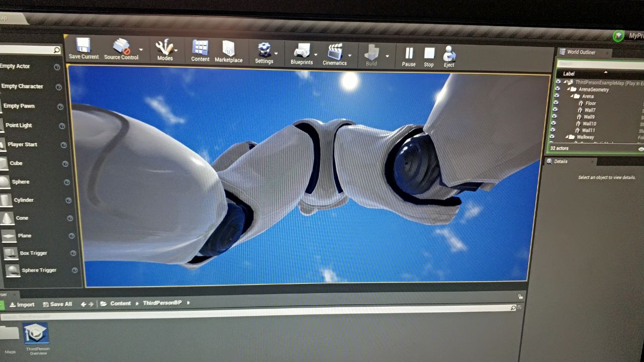Image resolution: width=644 pixels, height=362 pixels.
Task: Select the Sphere Trigger icon
Action: (x=13, y=270)
